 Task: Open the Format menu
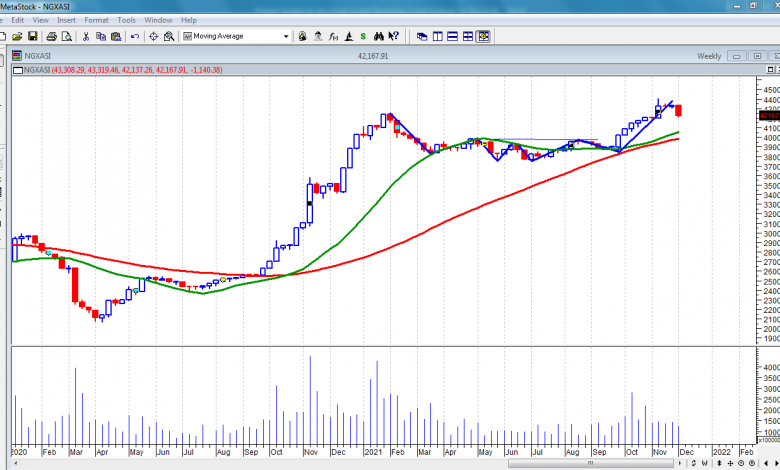point(96,20)
